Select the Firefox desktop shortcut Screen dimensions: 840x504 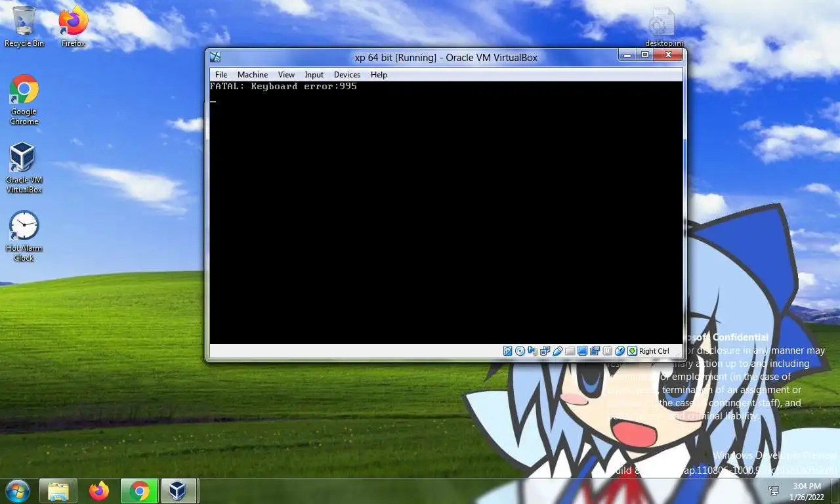click(73, 27)
